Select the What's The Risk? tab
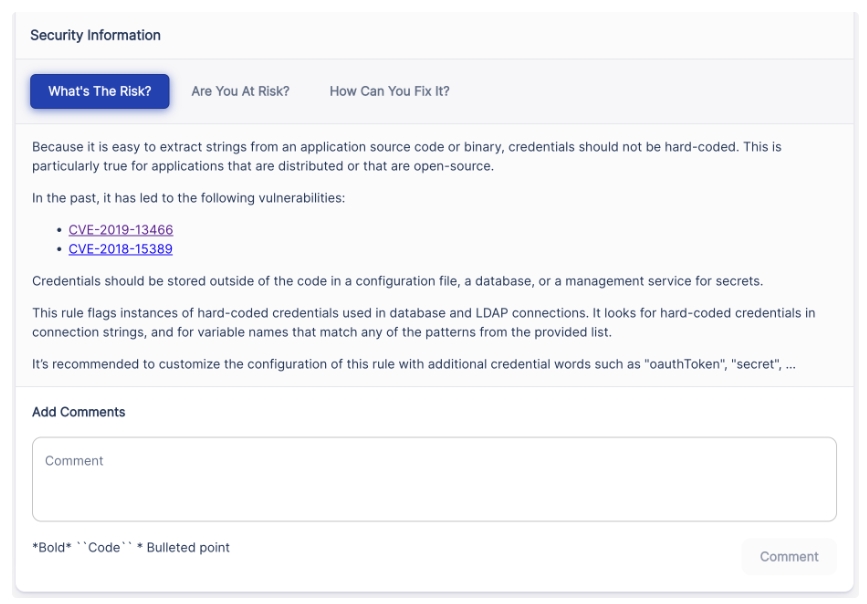This screenshot has width=867, height=604. pyautogui.click(x=100, y=91)
